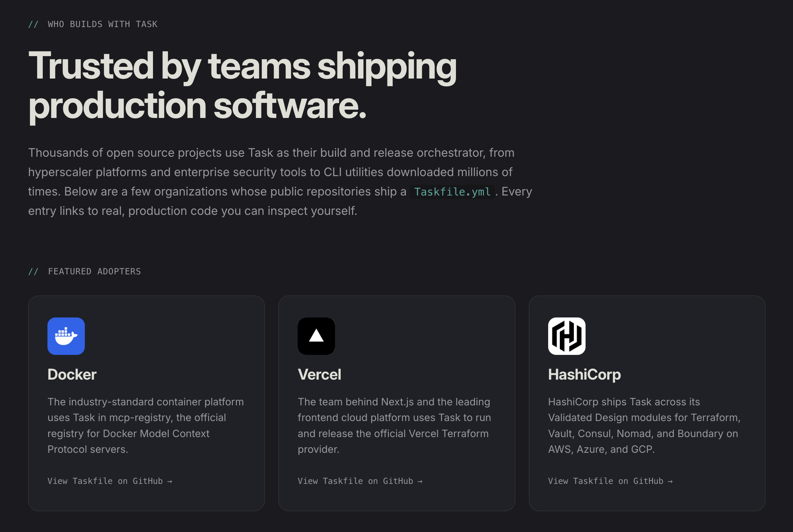This screenshot has height=532, width=793.
Task: Click the Vercel card description text
Action: pos(394,425)
